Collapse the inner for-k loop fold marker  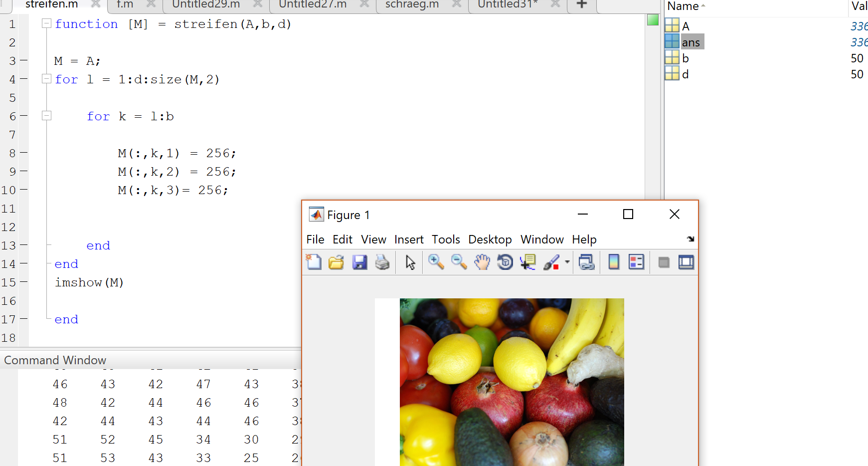46,116
